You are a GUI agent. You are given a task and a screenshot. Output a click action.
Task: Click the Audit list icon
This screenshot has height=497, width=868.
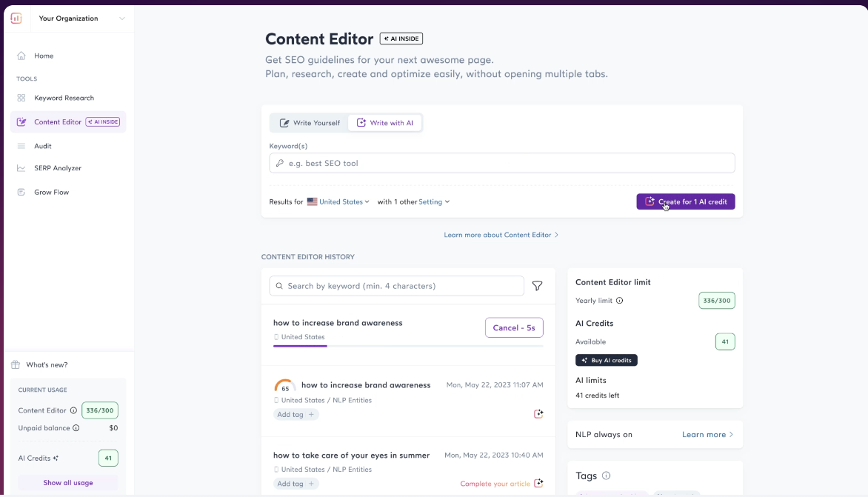21,146
